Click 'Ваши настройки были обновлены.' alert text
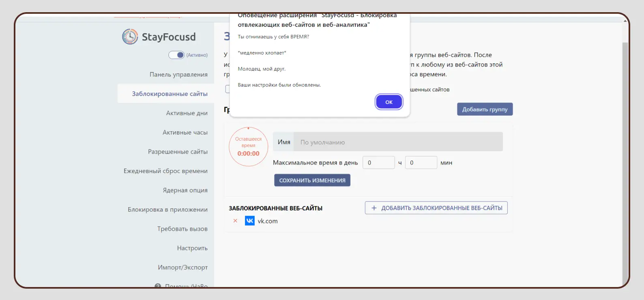644x300 pixels. (279, 85)
